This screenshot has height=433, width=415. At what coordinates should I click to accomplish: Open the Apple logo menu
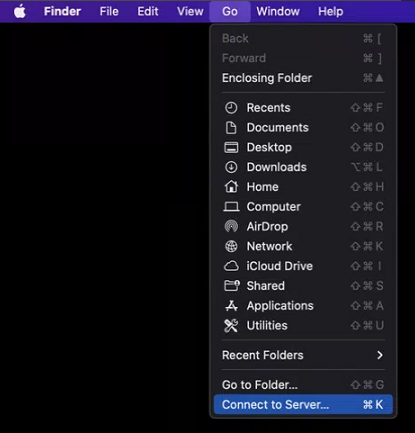coord(20,12)
